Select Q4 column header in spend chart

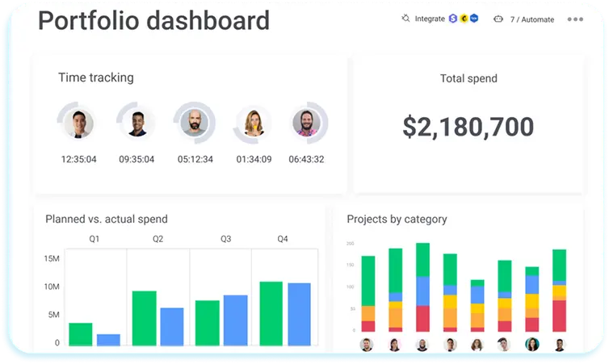pyautogui.click(x=282, y=239)
